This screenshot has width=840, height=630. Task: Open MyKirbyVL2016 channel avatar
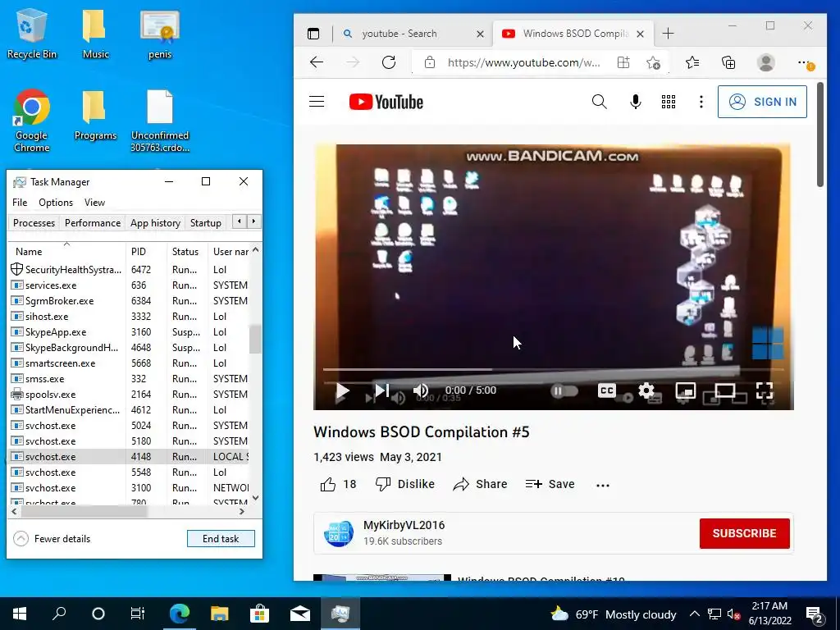tap(339, 533)
